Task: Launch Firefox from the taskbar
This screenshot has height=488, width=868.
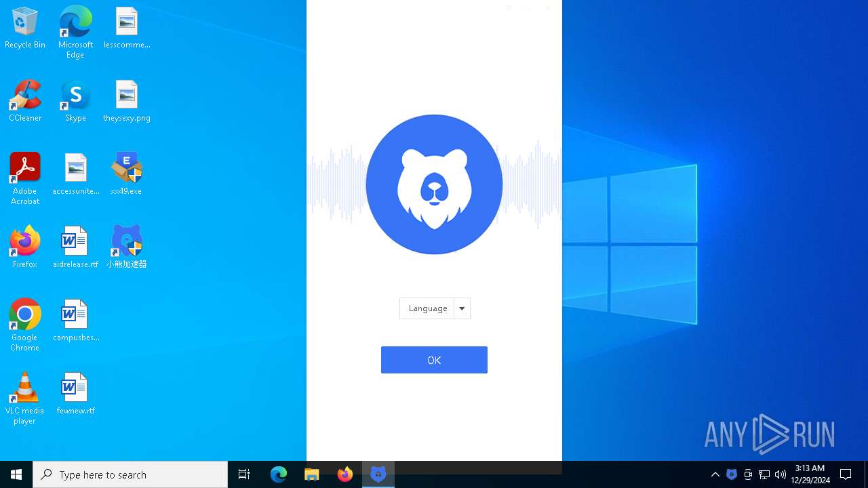Action: point(345,474)
